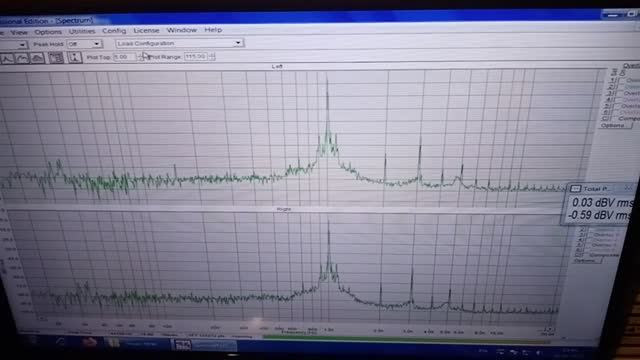The height and width of the screenshot is (360, 640).
Task: Open the Utilities menu
Action: click(x=82, y=31)
